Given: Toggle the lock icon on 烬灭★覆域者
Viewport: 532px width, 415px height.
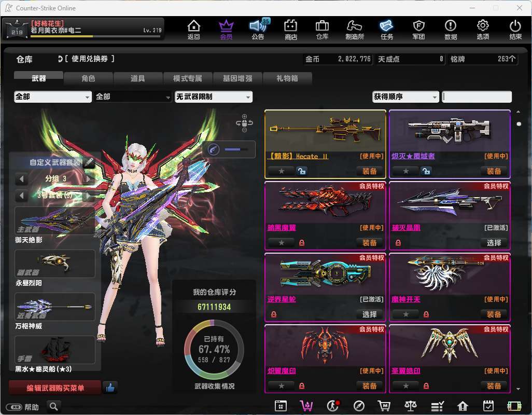Looking at the screenshot, I should [426, 171].
